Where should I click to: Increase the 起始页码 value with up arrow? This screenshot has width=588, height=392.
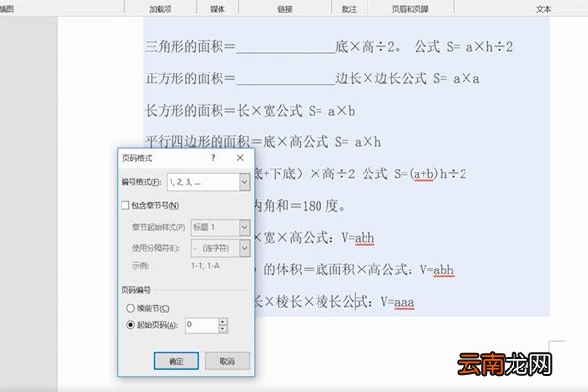coord(223,321)
